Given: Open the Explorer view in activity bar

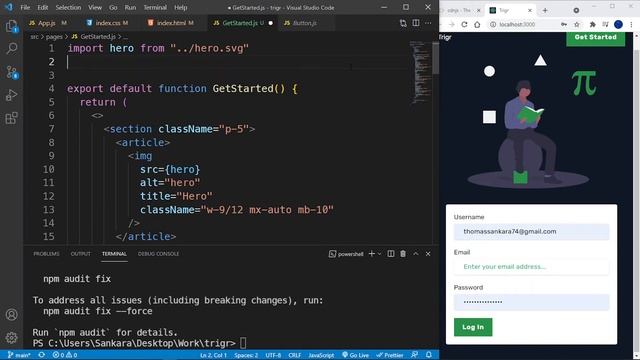Looking at the screenshot, I should point(11,27).
